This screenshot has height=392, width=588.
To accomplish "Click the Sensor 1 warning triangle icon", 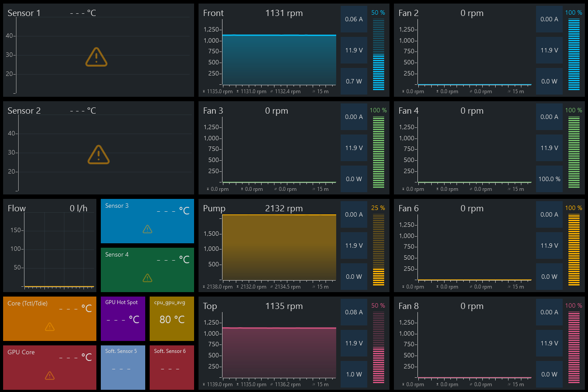I will 96,57.
